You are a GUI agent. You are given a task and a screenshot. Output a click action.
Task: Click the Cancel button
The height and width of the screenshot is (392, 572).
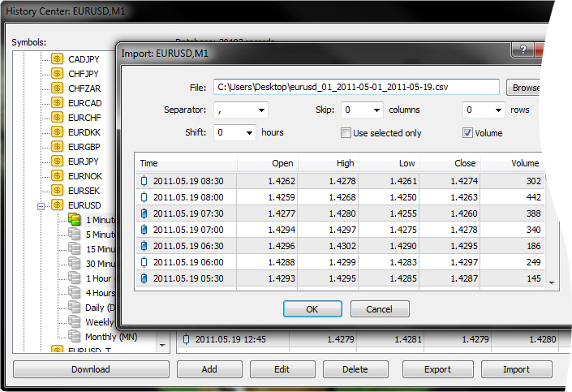pyautogui.click(x=379, y=309)
